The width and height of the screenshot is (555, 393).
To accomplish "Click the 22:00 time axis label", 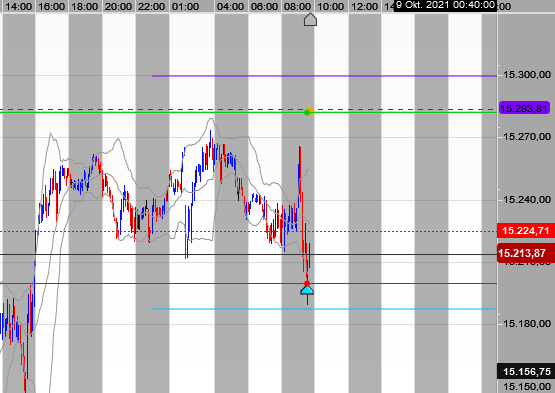I will point(151,6).
